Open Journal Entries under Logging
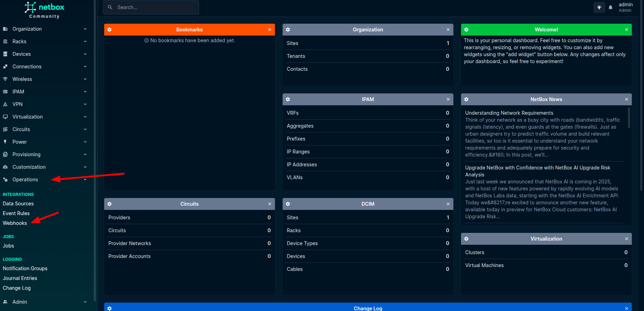 pos(20,278)
